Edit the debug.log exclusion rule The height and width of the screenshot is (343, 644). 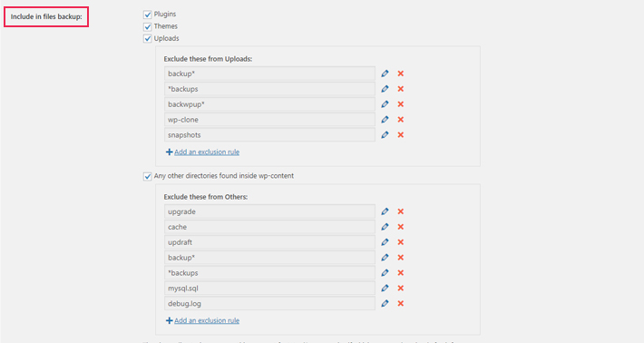(385, 304)
